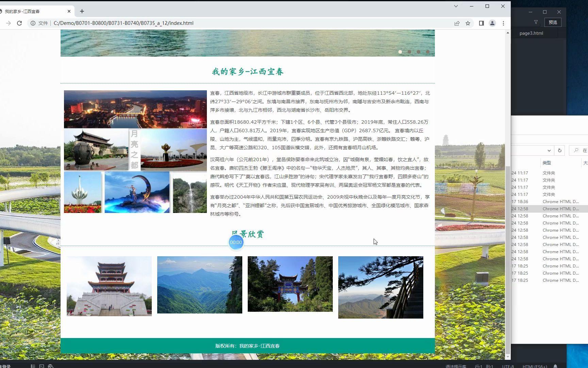
Task: Click paragraph beginning 宜春，江西省地级市
Action: (320, 102)
